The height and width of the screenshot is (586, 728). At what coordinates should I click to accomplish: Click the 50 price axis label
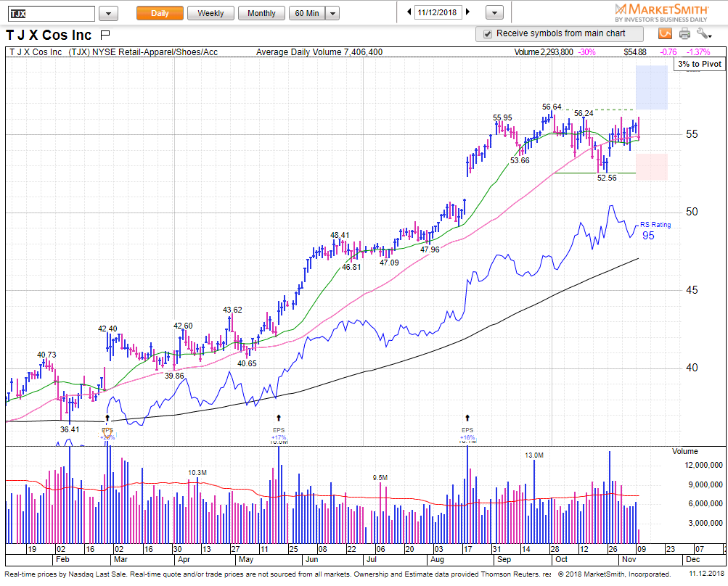click(x=692, y=212)
